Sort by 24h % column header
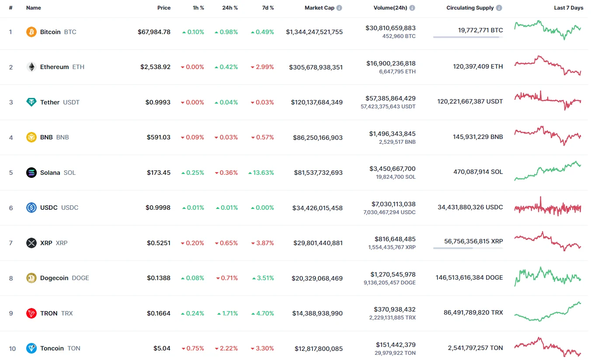Image resolution: width=591 pixels, height=364 pixels. pyautogui.click(x=229, y=8)
